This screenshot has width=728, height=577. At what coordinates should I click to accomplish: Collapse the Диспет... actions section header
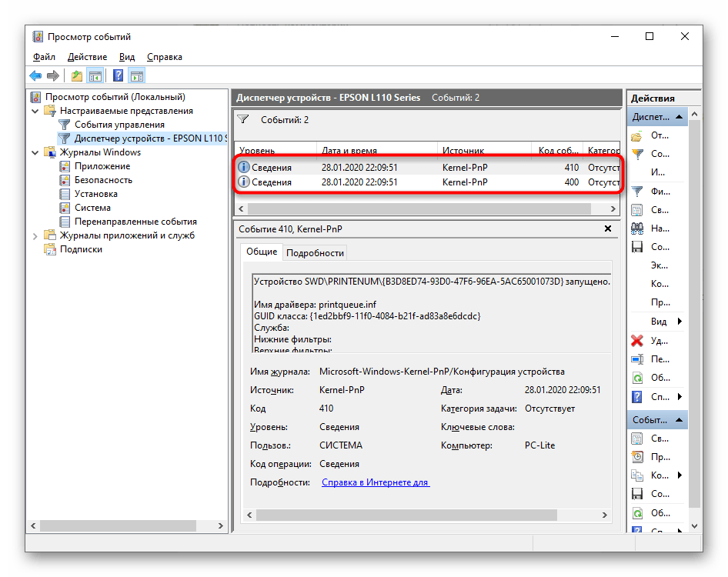(680, 117)
